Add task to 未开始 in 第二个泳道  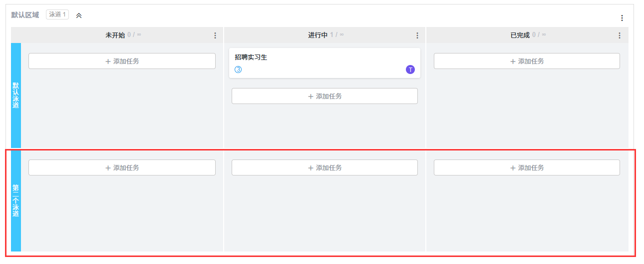pyautogui.click(x=122, y=167)
